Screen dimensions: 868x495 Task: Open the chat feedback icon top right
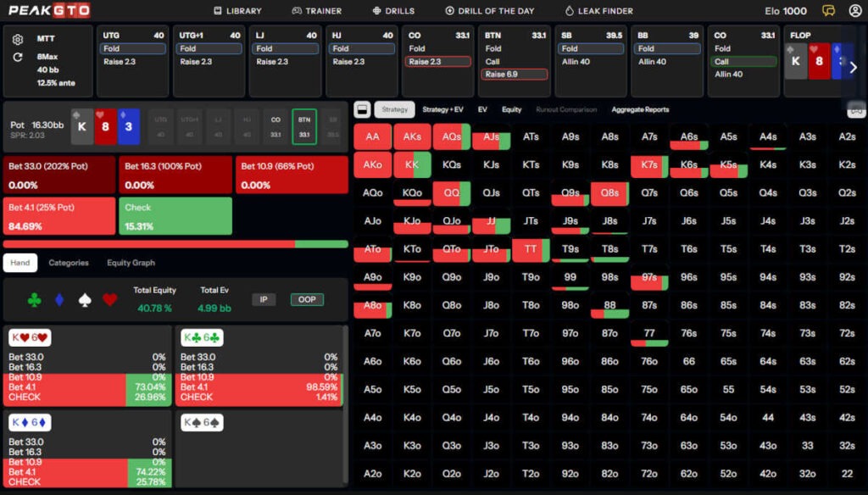point(828,10)
